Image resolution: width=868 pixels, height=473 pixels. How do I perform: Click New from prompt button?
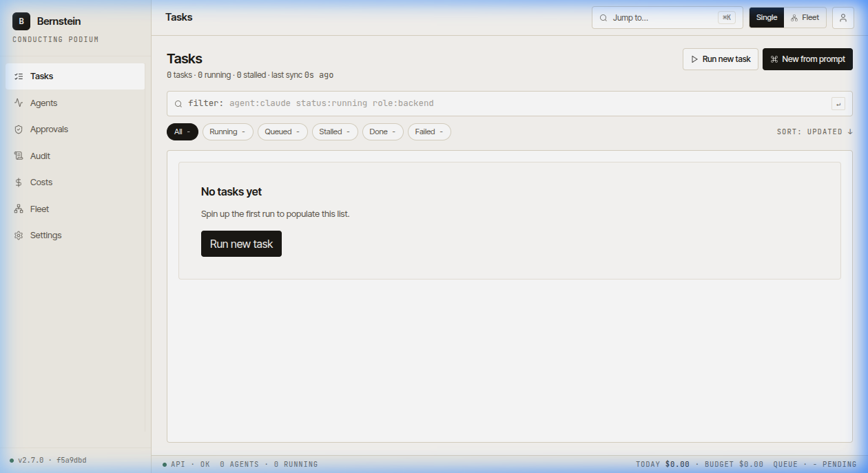[x=807, y=59]
